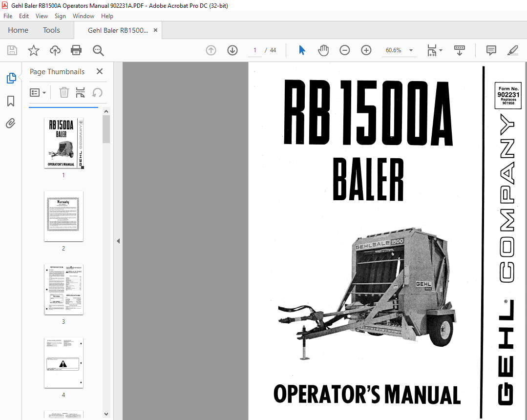Open the Attachments paperclip panel

[10, 123]
